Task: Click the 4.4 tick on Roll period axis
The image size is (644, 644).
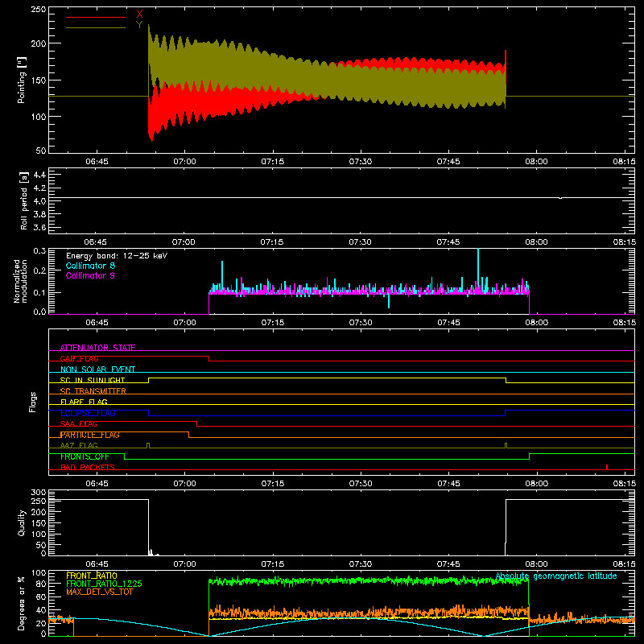Action: 39,175
